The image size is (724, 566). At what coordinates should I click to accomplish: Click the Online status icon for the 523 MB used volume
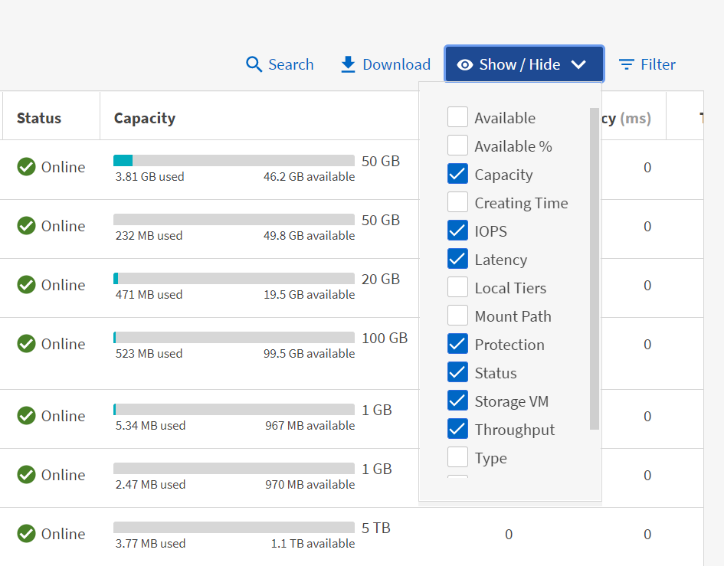coord(26,344)
